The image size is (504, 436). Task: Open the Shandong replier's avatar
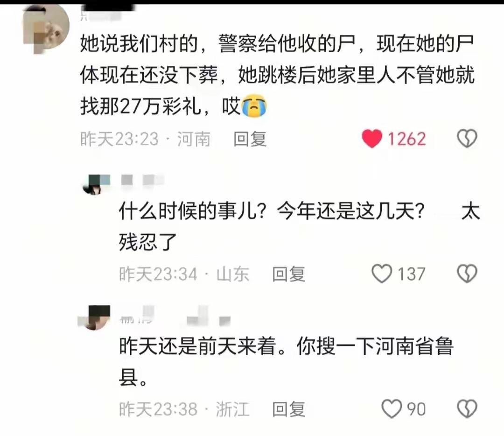[x=96, y=184]
